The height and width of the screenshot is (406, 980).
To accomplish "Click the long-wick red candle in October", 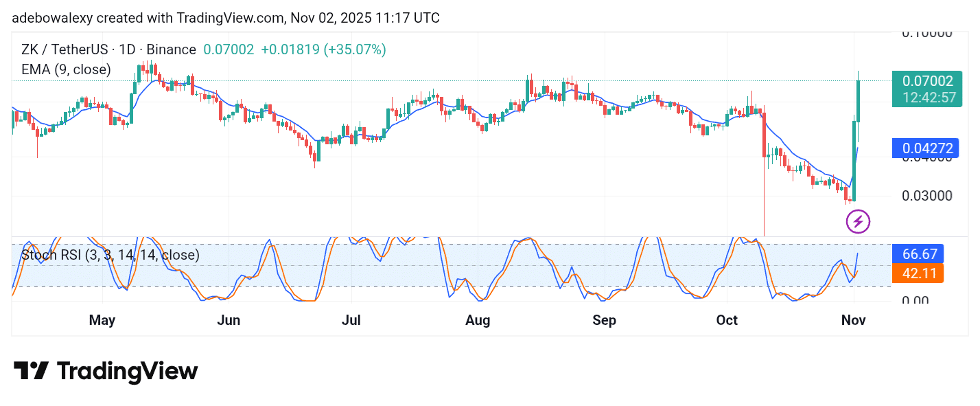I will click(764, 158).
